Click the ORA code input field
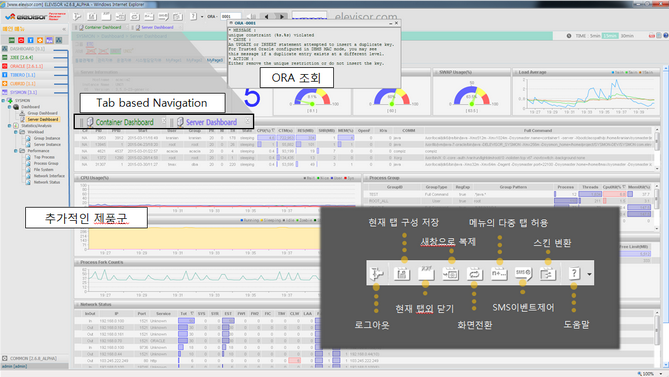Image resolution: width=669 pixels, height=377 pixels. pos(231,16)
